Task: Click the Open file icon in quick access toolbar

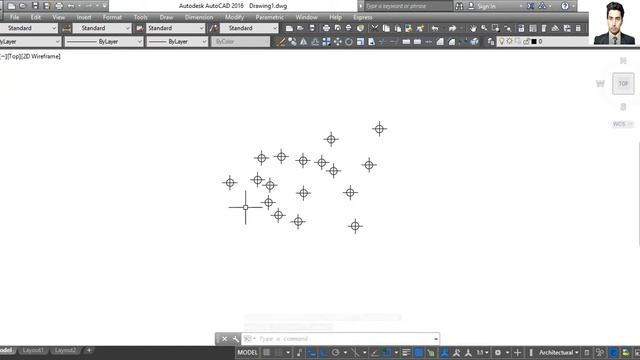Action: coord(23,6)
